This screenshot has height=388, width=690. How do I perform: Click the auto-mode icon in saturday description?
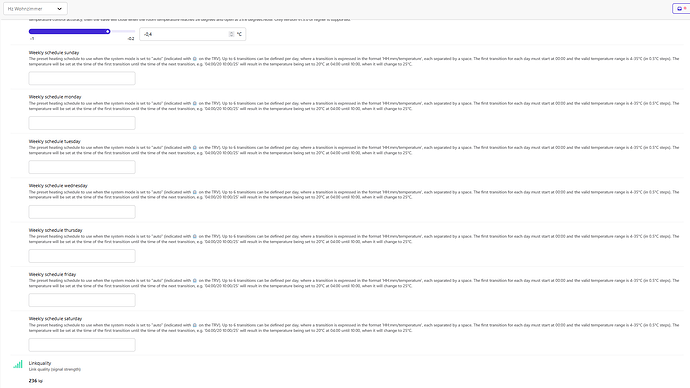pos(195,325)
